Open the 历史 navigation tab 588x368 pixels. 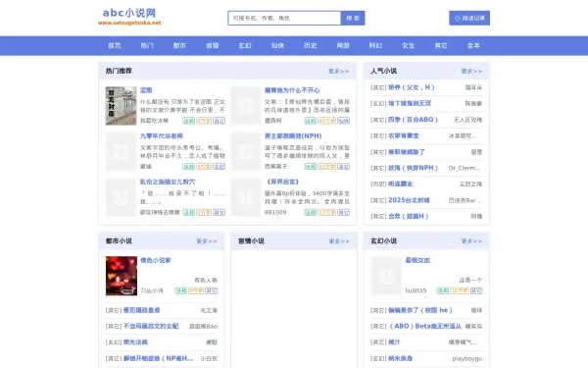[310, 45]
